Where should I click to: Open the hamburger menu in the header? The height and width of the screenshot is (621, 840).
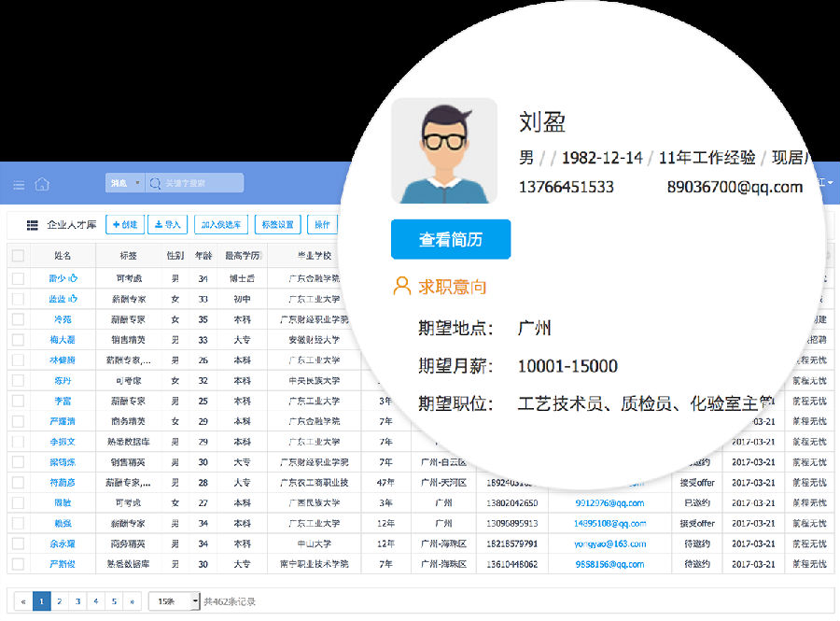(19, 184)
